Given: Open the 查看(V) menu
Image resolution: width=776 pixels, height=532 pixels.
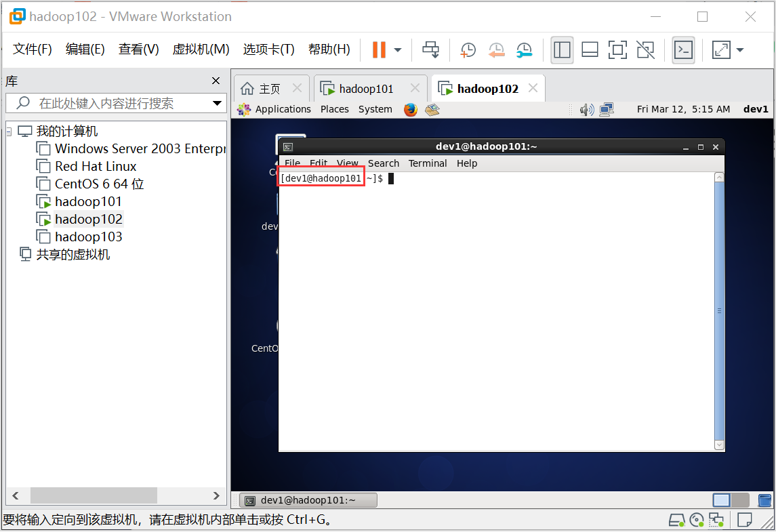Looking at the screenshot, I should [x=138, y=49].
